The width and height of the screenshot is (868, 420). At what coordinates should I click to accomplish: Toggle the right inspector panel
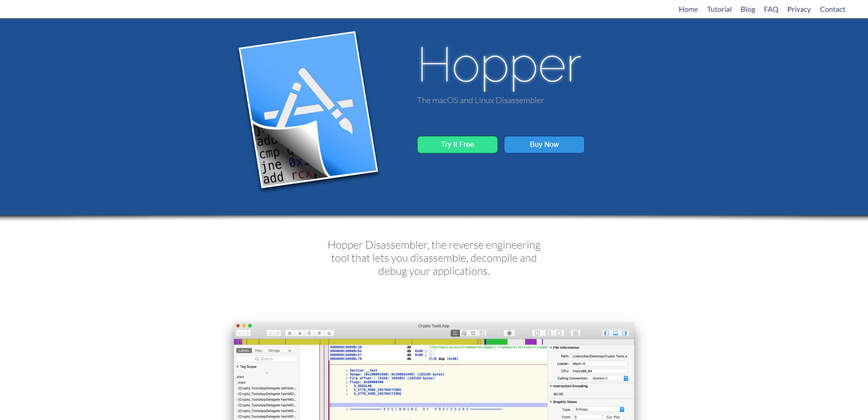[x=625, y=333]
